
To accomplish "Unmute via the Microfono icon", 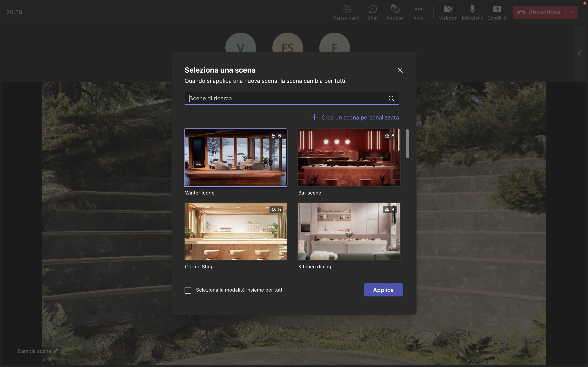I will (472, 9).
